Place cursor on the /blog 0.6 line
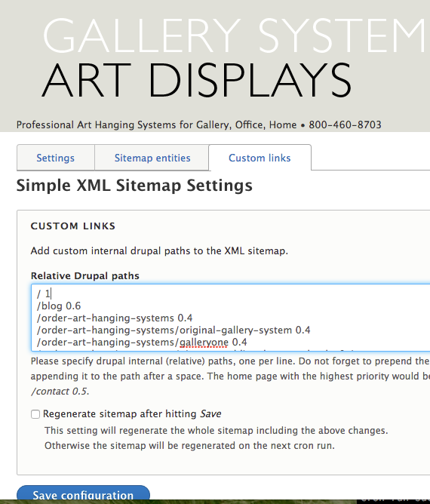Image resolution: width=430 pixels, height=504 pixels. tap(59, 306)
